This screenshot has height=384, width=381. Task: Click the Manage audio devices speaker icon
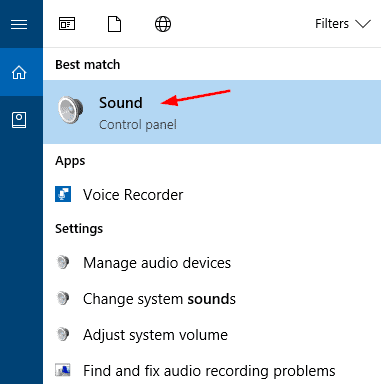click(x=63, y=262)
